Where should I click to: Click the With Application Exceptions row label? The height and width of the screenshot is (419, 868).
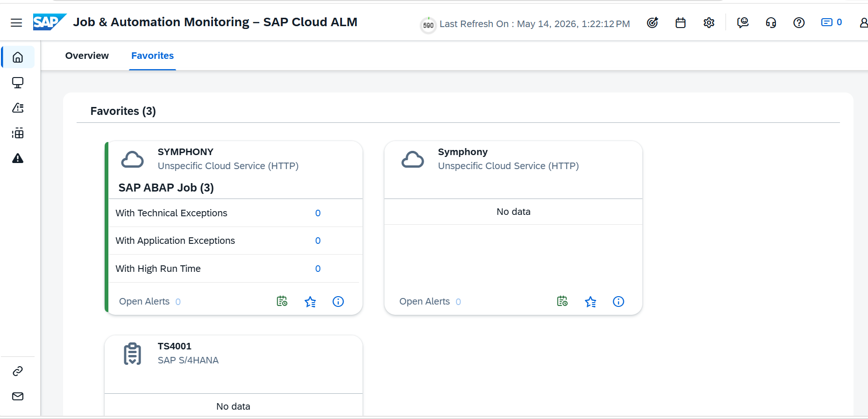175,241
